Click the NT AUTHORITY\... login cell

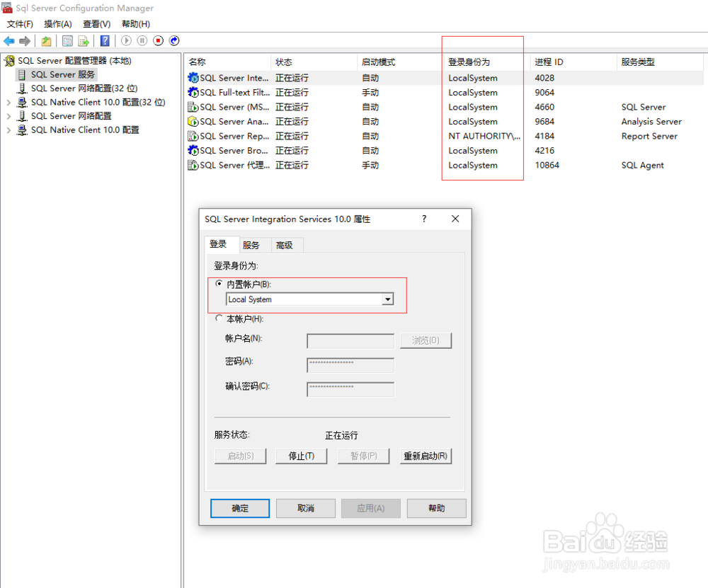point(484,136)
